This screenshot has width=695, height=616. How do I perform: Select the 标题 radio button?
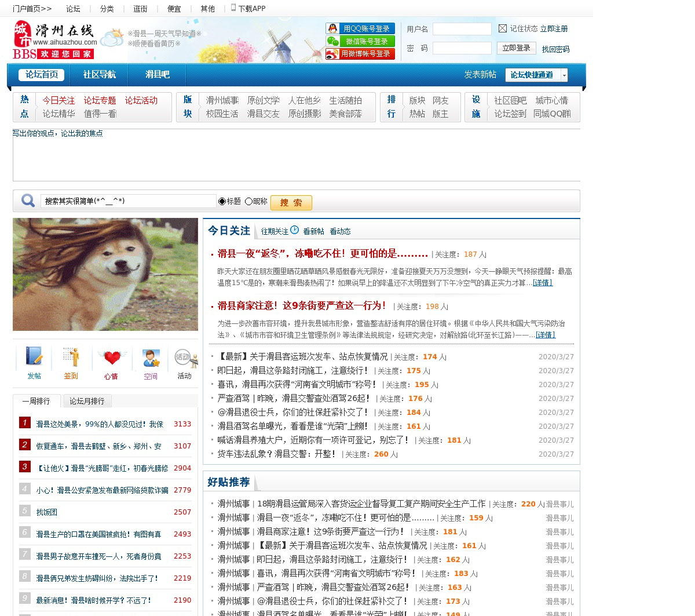(x=222, y=202)
